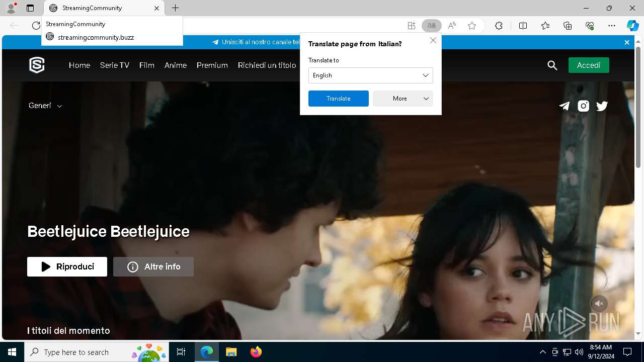Viewport: 644px width, 362px height.
Task: Open the Twitter social link
Action: (x=602, y=106)
